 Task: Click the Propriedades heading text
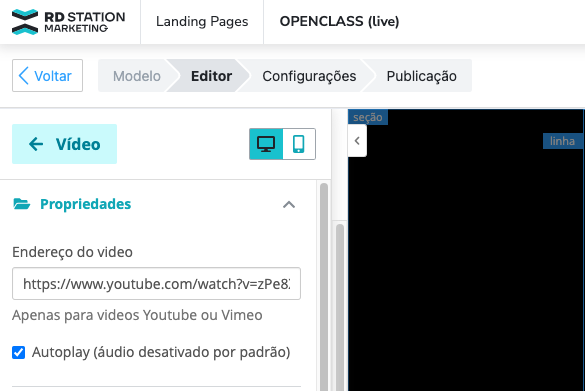pyautogui.click(x=85, y=204)
